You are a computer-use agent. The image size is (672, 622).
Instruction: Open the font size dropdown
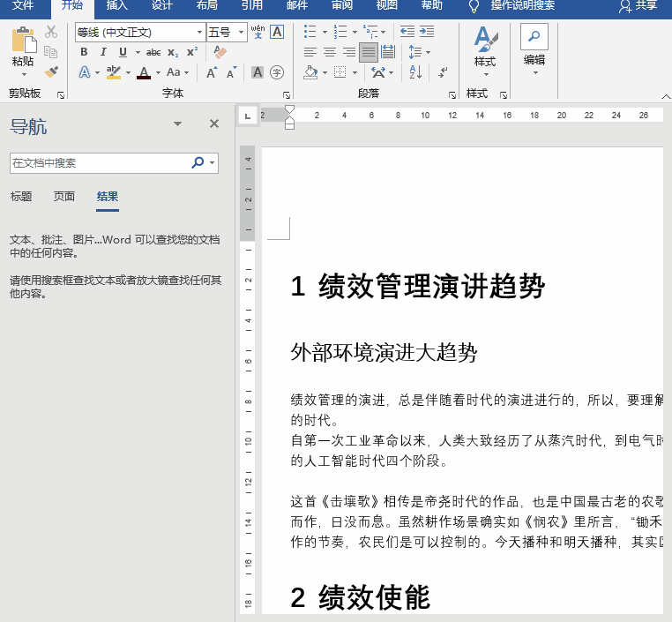(x=242, y=33)
